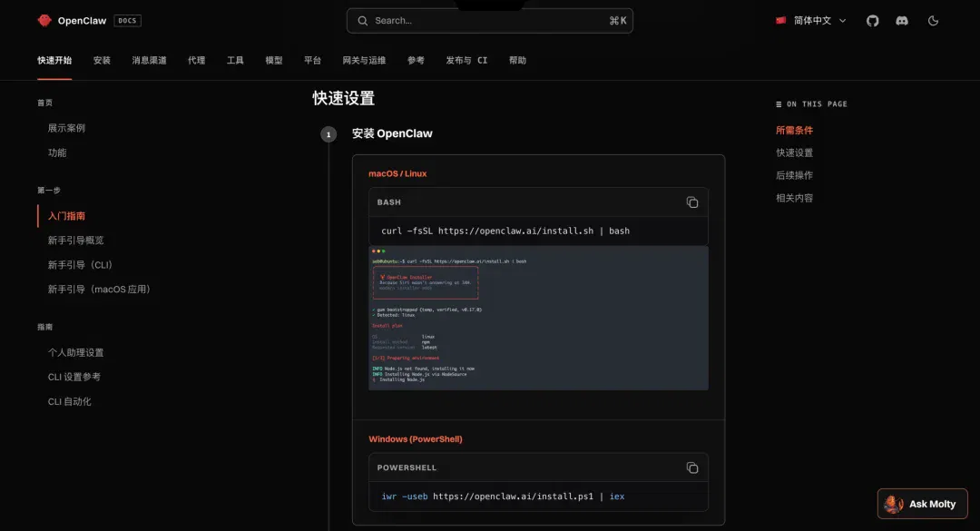Open the GitHub repository icon
The image size is (980, 531).
coord(873,21)
